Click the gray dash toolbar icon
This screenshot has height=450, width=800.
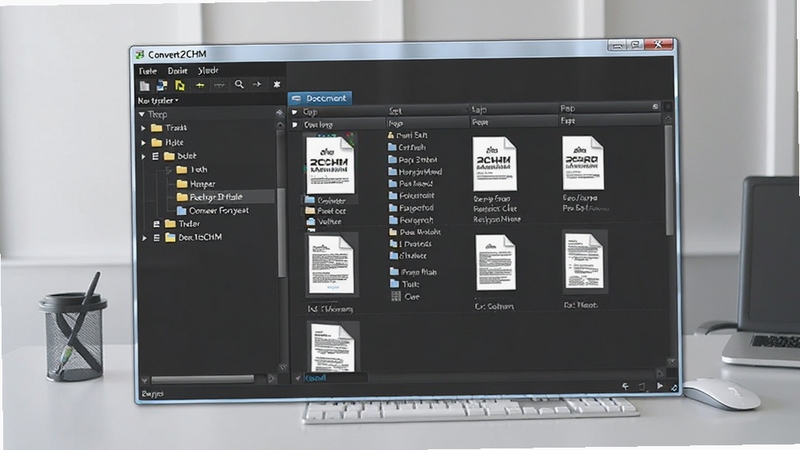[x=219, y=85]
